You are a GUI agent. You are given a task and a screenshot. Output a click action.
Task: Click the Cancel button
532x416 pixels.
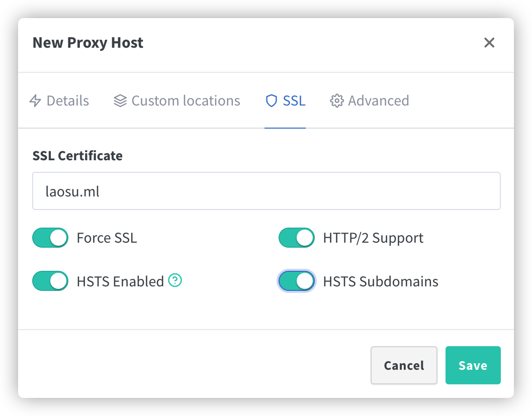[x=404, y=365]
